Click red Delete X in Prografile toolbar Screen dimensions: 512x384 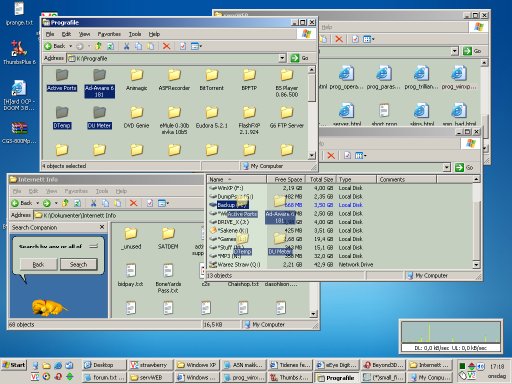pyautogui.click(x=166, y=46)
